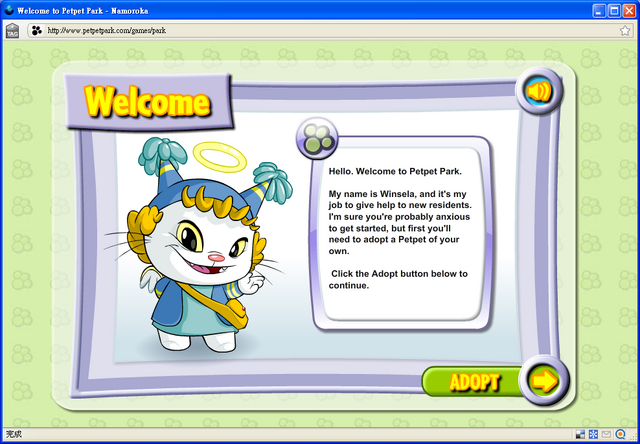Viewport: 640px width, 444px height.
Task: Close the Namoroka browser window
Action: 629,11
